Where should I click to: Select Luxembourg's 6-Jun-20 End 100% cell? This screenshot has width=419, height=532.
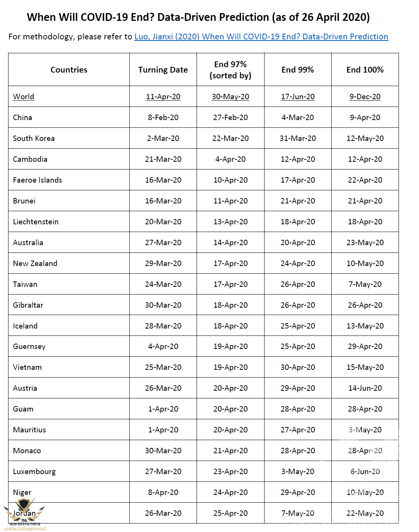point(365,471)
